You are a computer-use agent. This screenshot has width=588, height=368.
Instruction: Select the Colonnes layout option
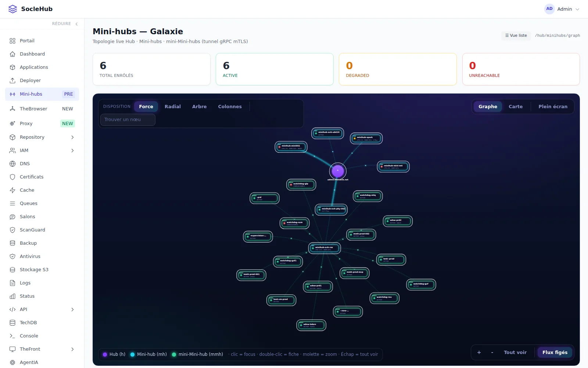230,107
